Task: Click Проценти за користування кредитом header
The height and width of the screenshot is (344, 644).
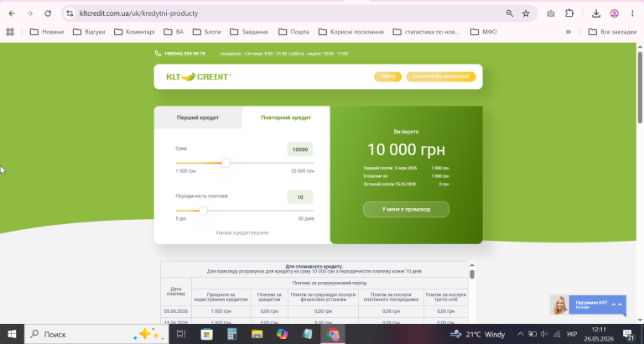Action: click(x=221, y=297)
